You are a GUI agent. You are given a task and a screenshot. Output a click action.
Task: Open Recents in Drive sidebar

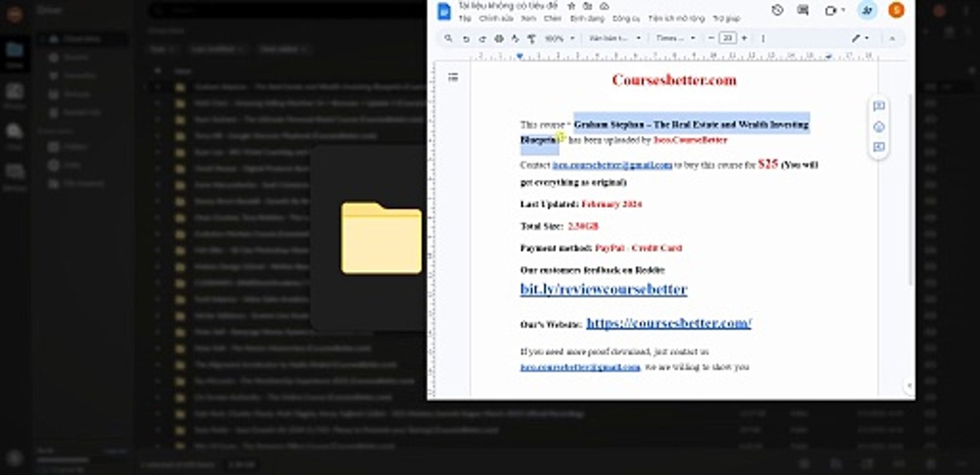[76, 57]
